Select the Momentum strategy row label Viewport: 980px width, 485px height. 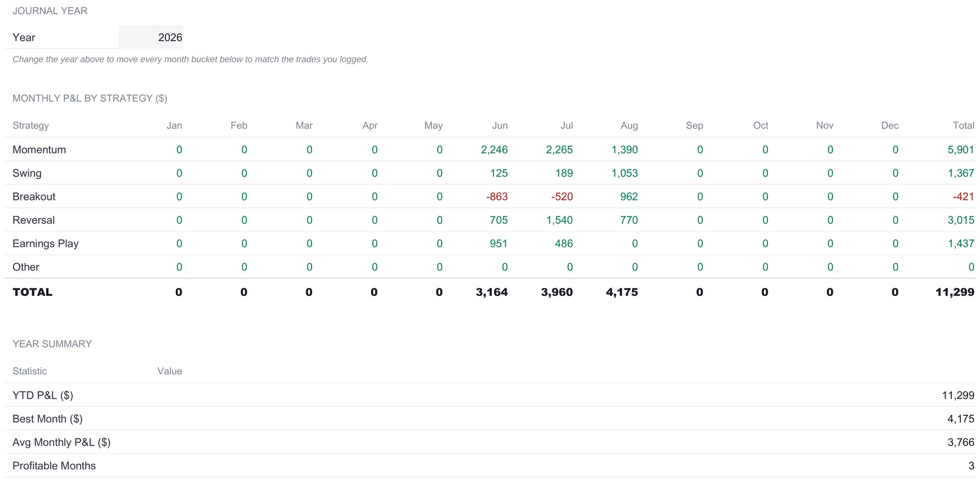tap(39, 150)
